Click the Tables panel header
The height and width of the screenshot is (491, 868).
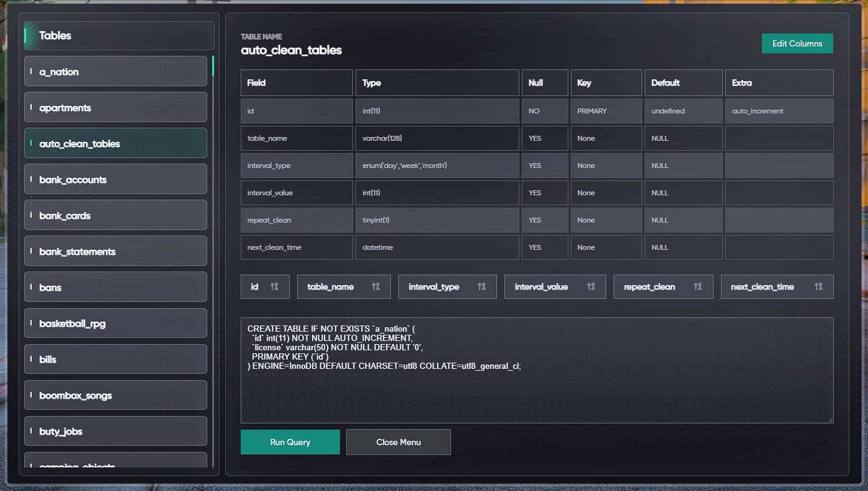click(118, 35)
